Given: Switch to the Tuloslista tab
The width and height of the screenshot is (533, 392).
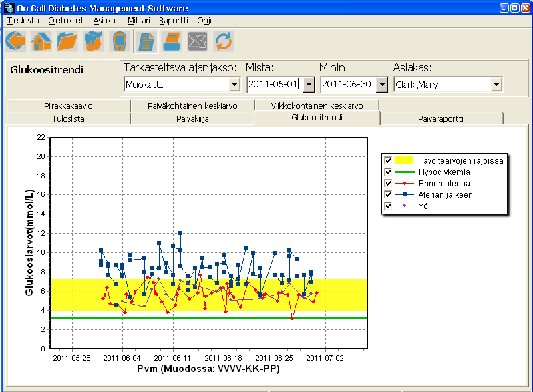Looking at the screenshot, I should (68, 118).
